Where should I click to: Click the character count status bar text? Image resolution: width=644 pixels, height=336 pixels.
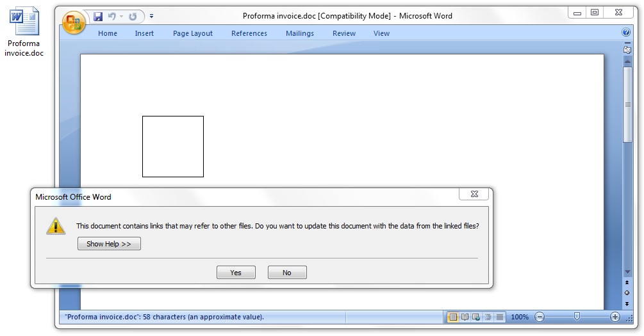tap(165, 317)
